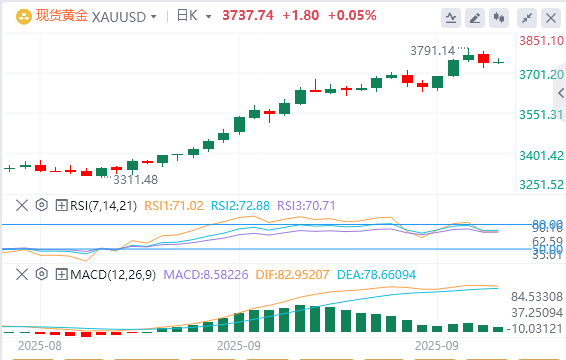The image size is (566, 360).
Task: Click the 37.25094 MACD axis label
Action: 537,313
